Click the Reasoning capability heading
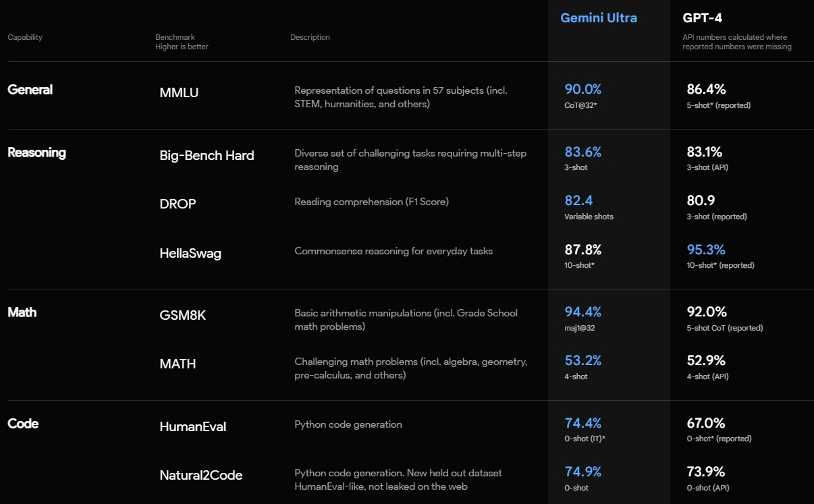The width and height of the screenshot is (814, 504). [36, 152]
